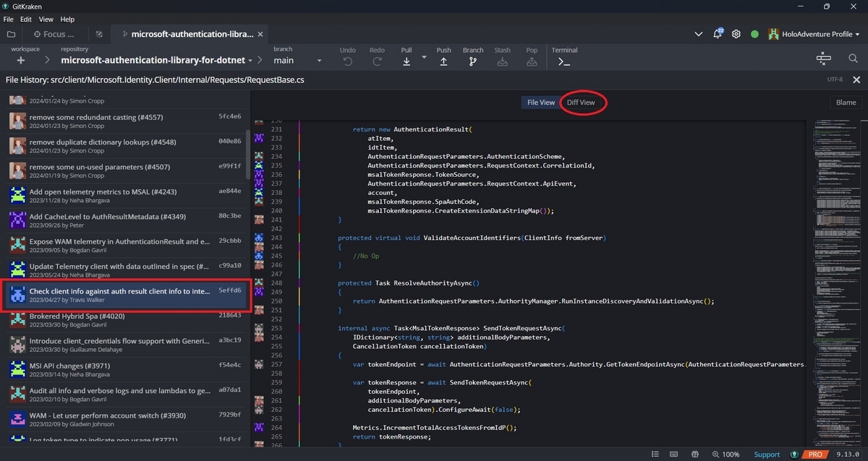Select commit 'remove duplicate dictionary lookups (#4548)'
The height and width of the screenshot is (461, 868).
point(124,146)
